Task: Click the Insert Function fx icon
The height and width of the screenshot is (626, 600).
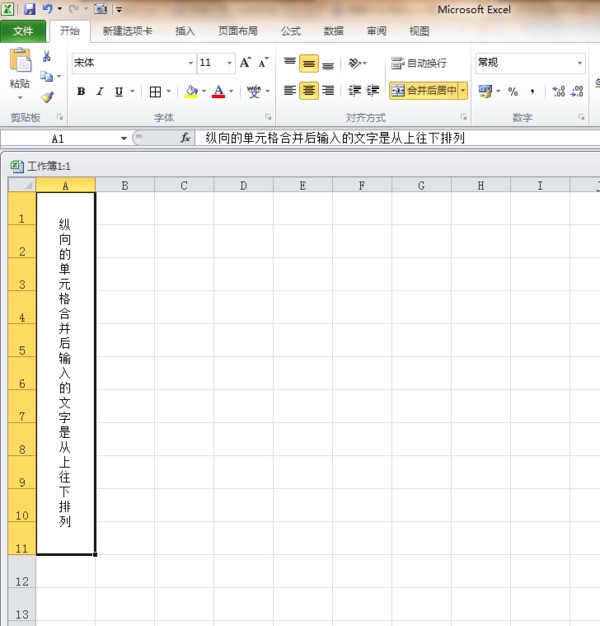Action: coord(186,138)
